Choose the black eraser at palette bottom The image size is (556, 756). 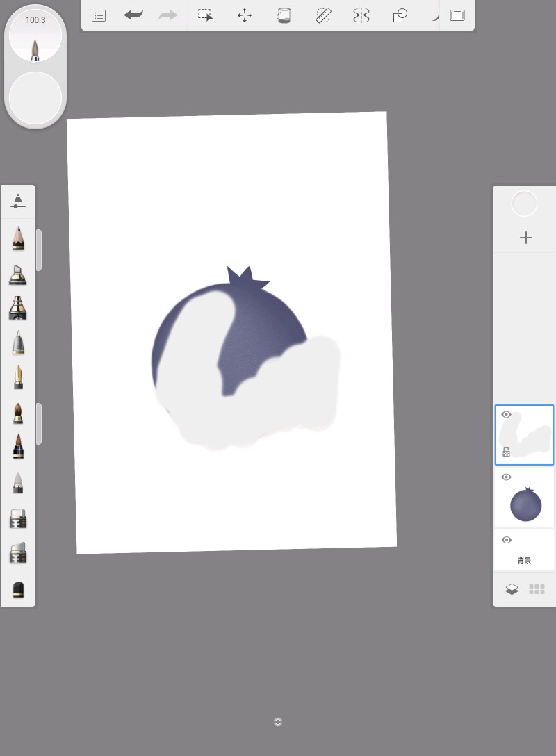[x=18, y=589]
